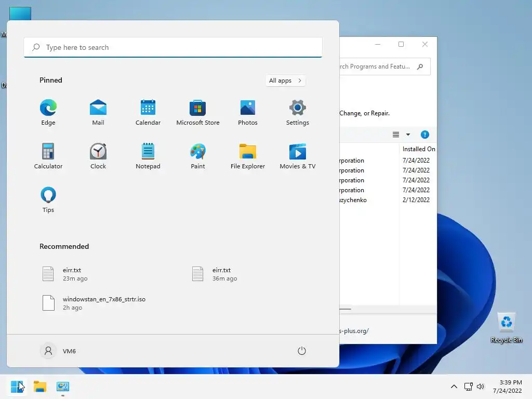The width and height of the screenshot is (532, 399).
Task: Open Settings from pinned apps
Action: click(x=298, y=113)
